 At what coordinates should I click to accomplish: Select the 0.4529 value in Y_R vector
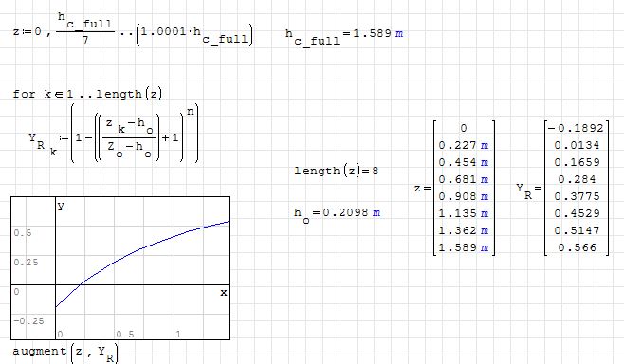click(577, 213)
